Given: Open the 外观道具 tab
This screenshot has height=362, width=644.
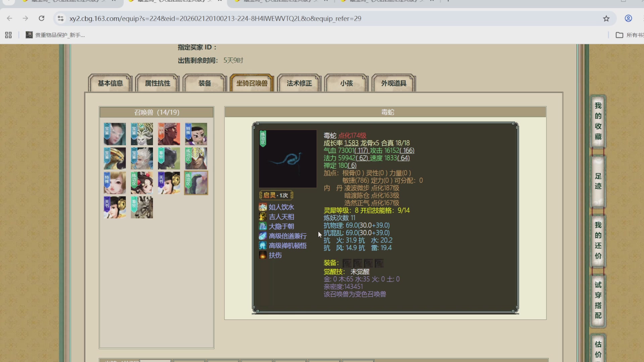Looking at the screenshot, I should (x=393, y=83).
